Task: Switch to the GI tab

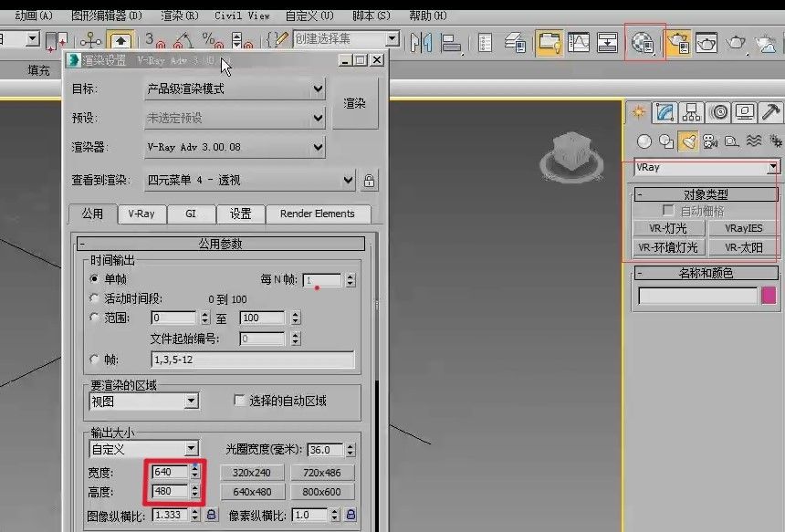Action: tap(191, 214)
